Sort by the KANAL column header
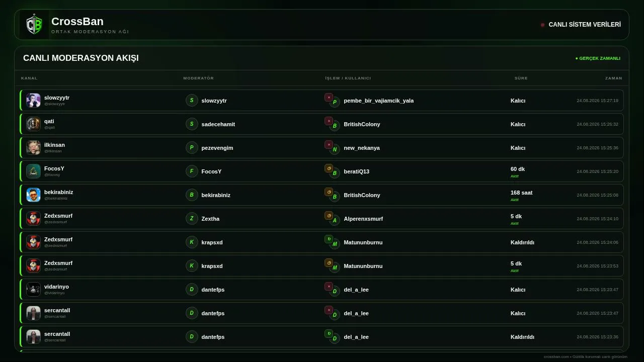Image resolution: width=644 pixels, height=362 pixels. [x=29, y=78]
